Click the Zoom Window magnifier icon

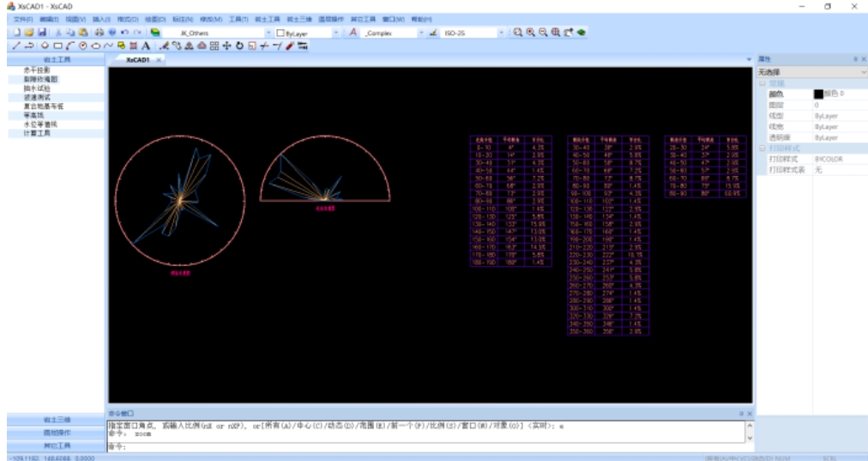pyautogui.click(x=517, y=33)
